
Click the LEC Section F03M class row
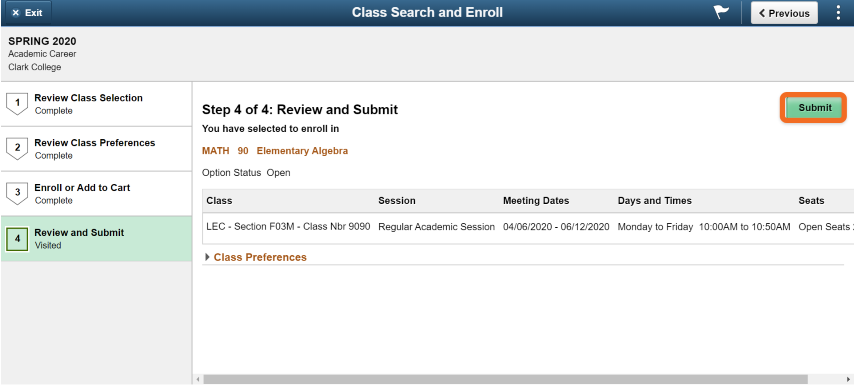(x=528, y=227)
